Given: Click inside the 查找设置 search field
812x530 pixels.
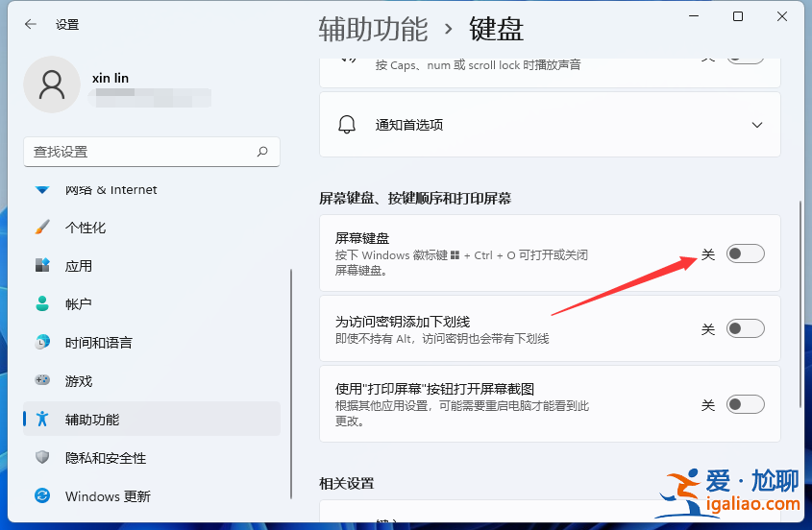Looking at the screenshot, I should pos(152,152).
